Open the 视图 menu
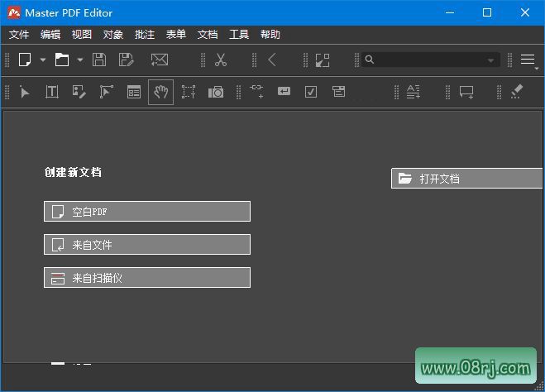This screenshot has height=392, width=545. tap(82, 35)
